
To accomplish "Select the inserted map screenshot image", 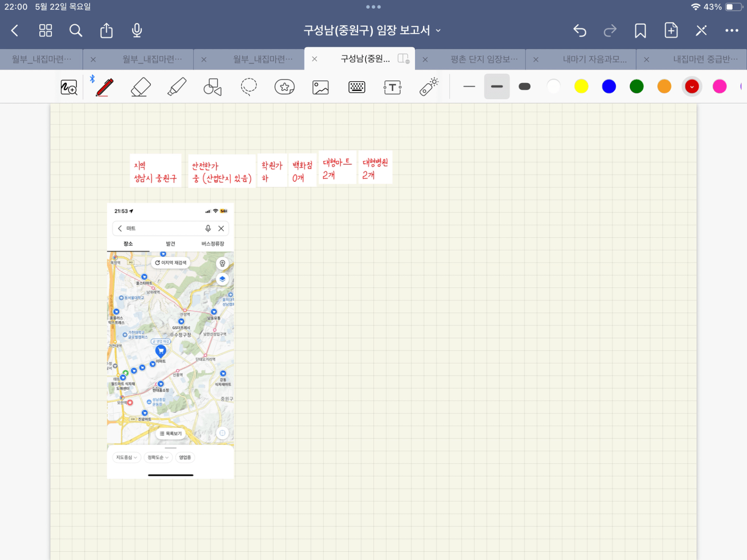I will click(170, 341).
